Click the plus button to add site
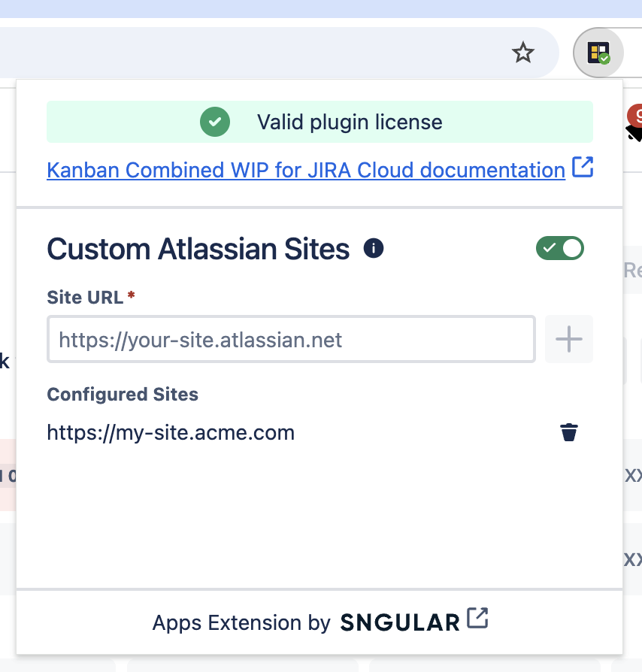The image size is (642, 672). point(569,340)
